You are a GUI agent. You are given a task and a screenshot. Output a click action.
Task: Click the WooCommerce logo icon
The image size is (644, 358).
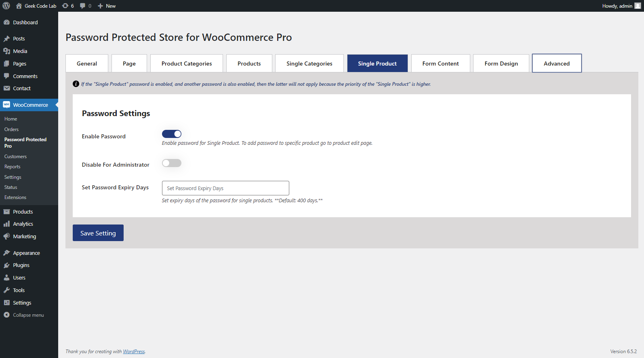[x=6, y=105]
